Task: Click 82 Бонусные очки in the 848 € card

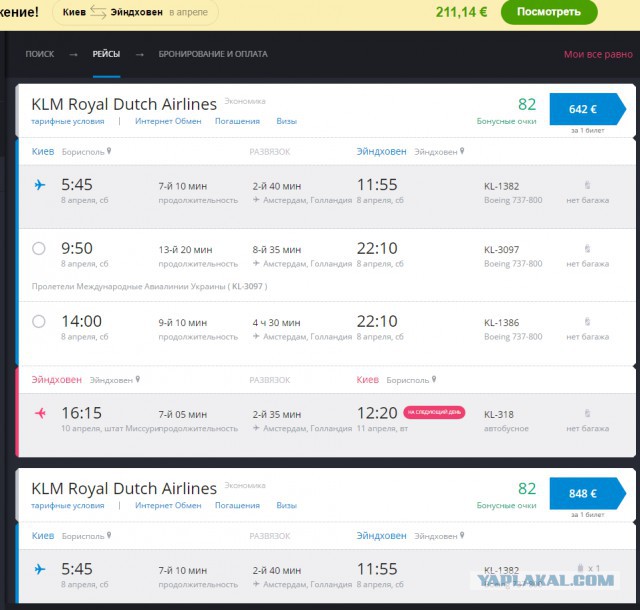Action: coord(507,495)
